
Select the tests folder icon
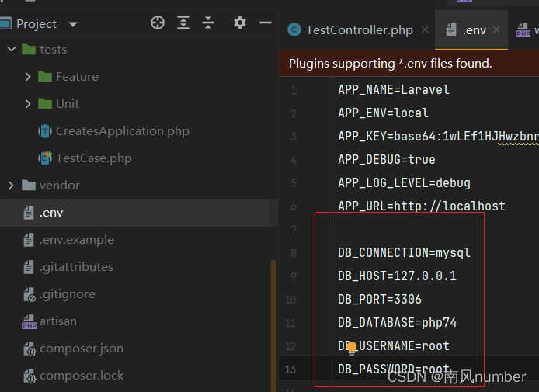coord(29,50)
